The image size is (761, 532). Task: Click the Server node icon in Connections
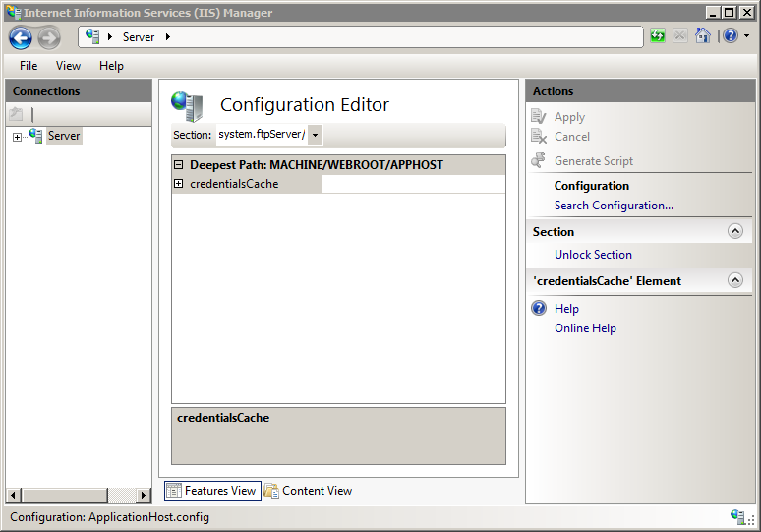(36, 136)
